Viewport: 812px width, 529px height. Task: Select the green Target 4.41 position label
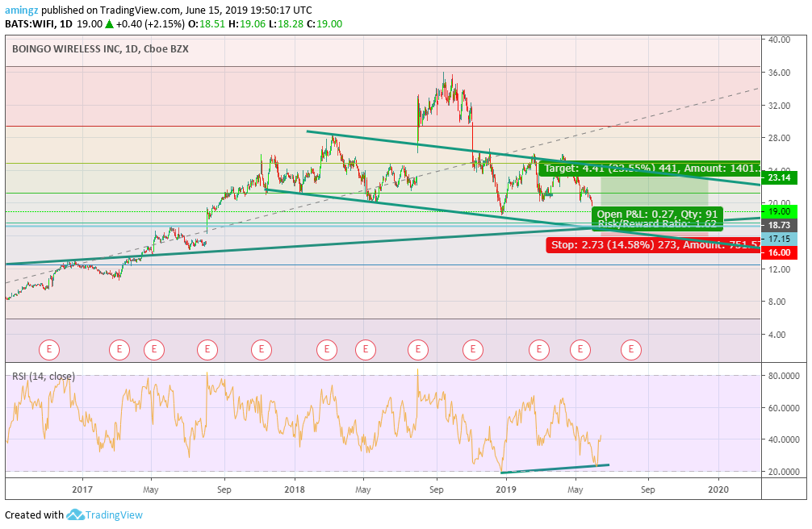pyautogui.click(x=650, y=169)
